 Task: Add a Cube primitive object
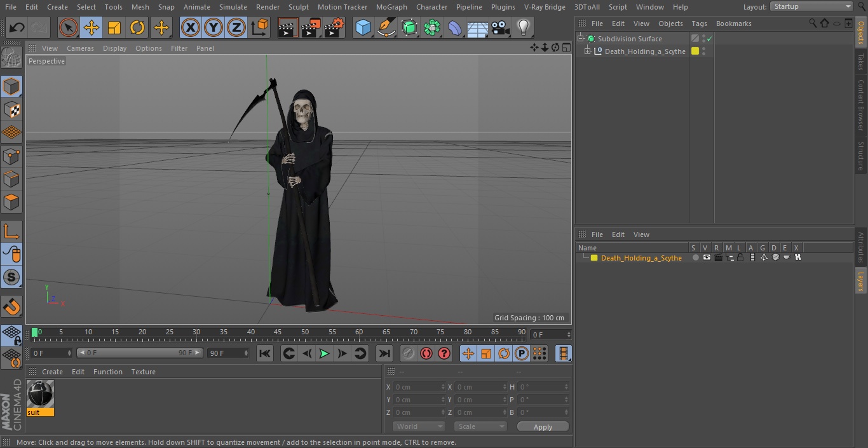coord(363,27)
